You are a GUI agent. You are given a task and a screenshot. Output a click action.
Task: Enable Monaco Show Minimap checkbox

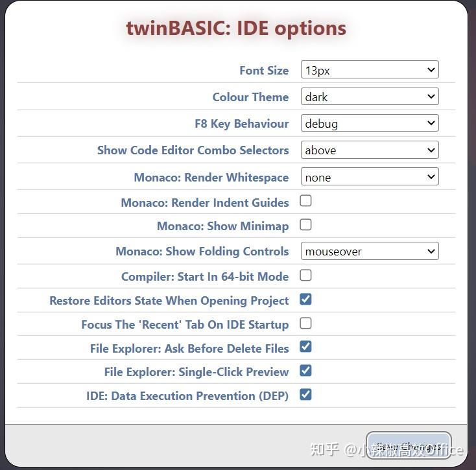coord(305,225)
